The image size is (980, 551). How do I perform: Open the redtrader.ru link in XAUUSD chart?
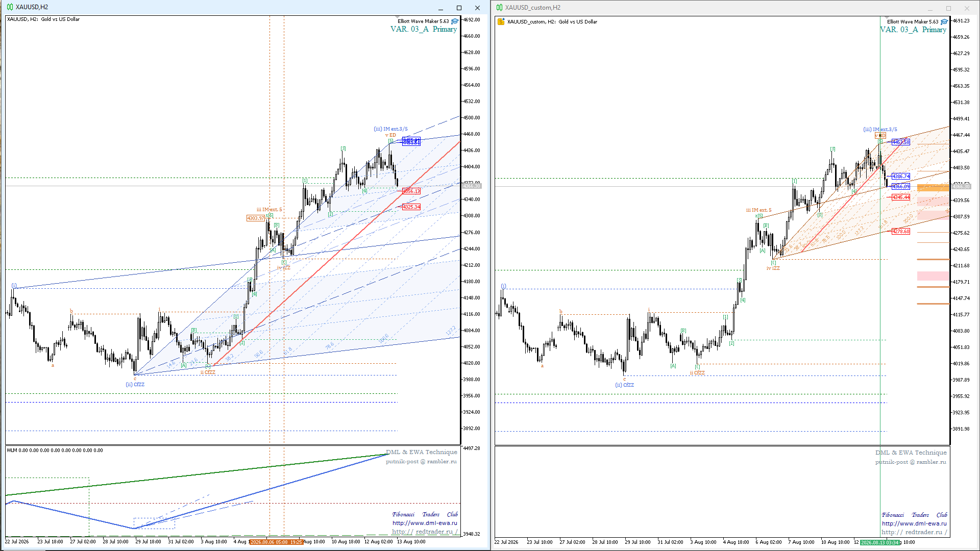[x=425, y=532]
